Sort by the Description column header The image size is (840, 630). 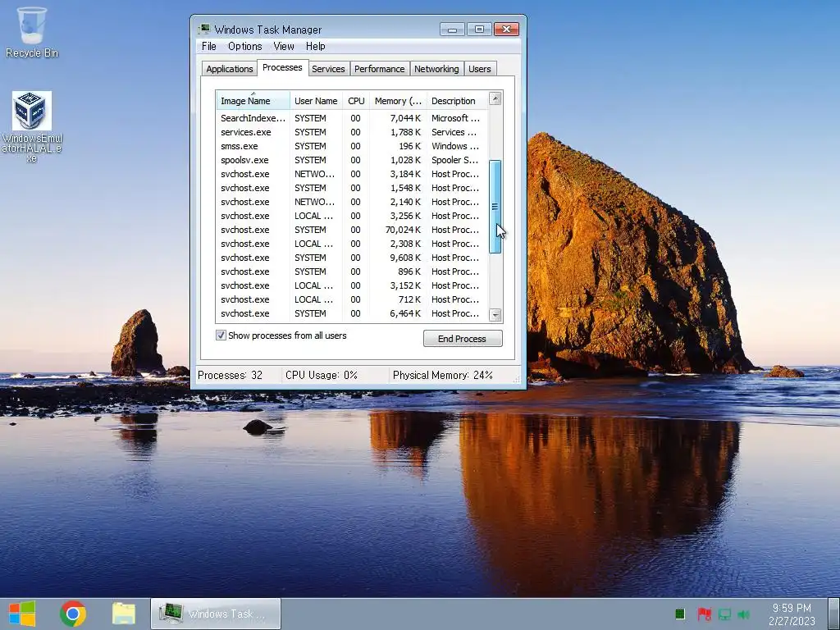(x=458, y=101)
